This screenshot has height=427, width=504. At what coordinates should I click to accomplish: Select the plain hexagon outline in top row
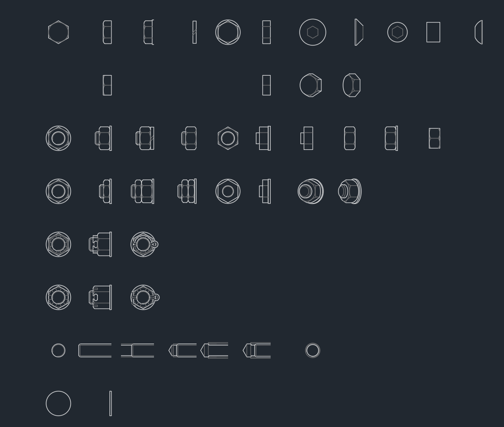pyautogui.click(x=58, y=32)
